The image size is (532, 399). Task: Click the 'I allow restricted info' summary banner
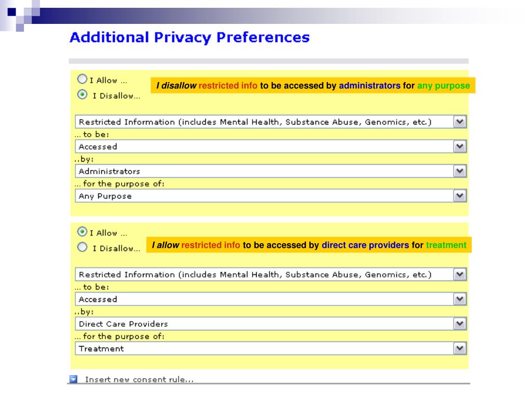coord(309,245)
